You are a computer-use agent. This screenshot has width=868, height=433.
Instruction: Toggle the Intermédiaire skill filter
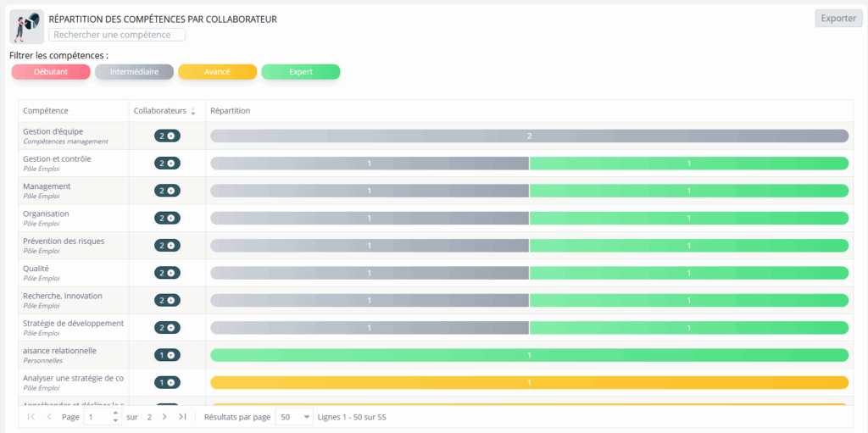pos(134,72)
